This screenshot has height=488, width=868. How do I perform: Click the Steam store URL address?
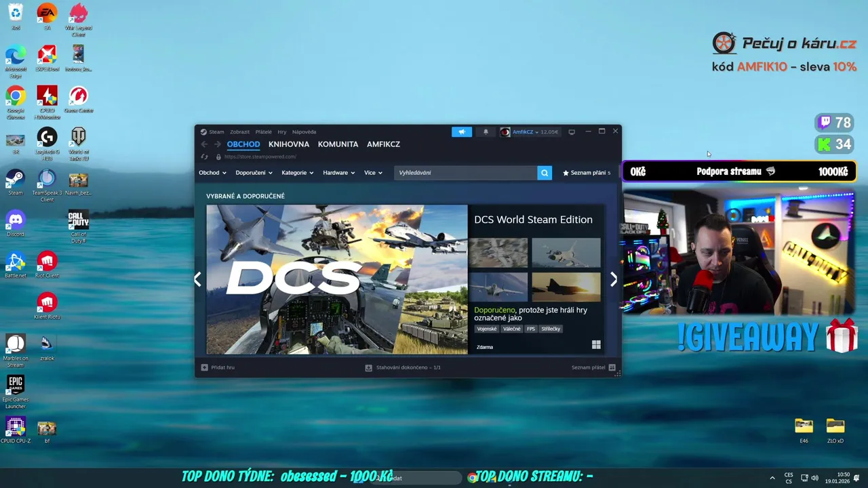[x=260, y=157]
